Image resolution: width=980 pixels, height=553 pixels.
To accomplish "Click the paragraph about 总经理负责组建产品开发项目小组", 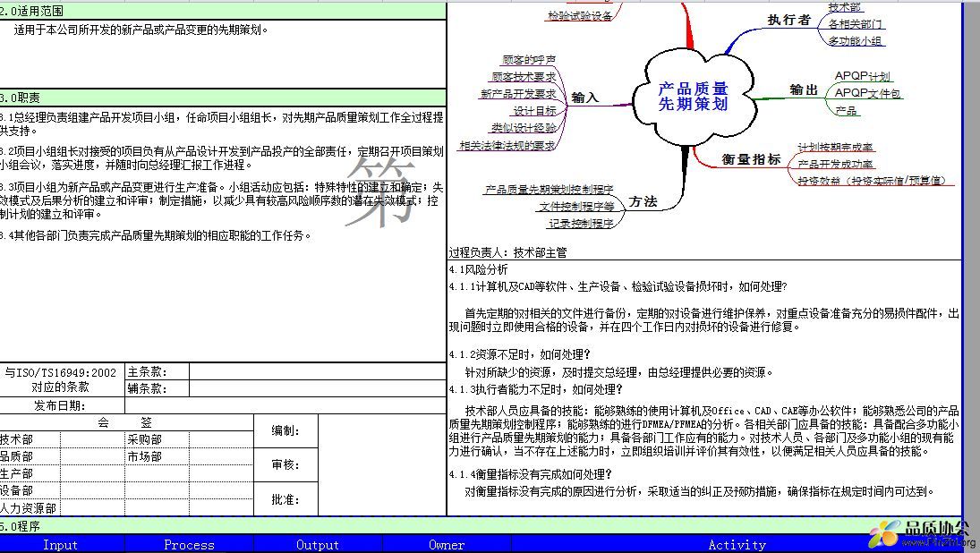I will [222, 123].
